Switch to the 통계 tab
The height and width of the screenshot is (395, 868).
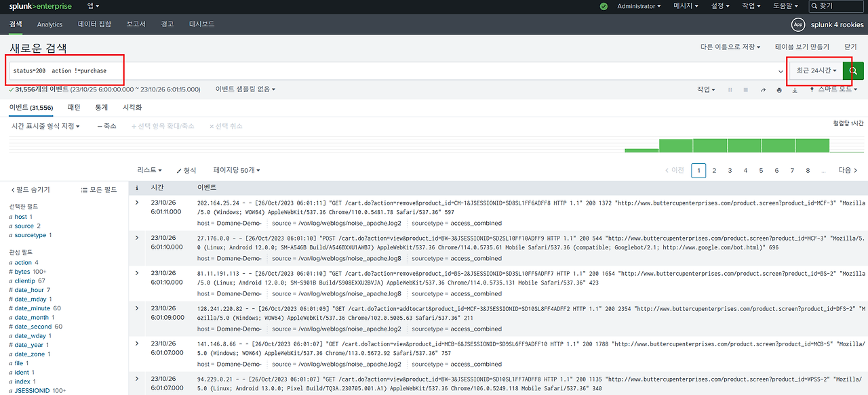[102, 107]
